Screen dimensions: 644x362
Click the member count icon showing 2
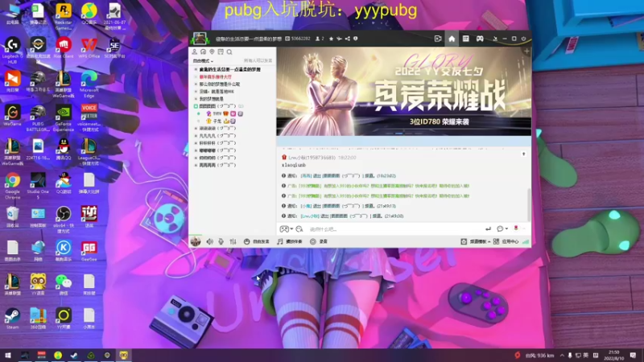pos(320,39)
